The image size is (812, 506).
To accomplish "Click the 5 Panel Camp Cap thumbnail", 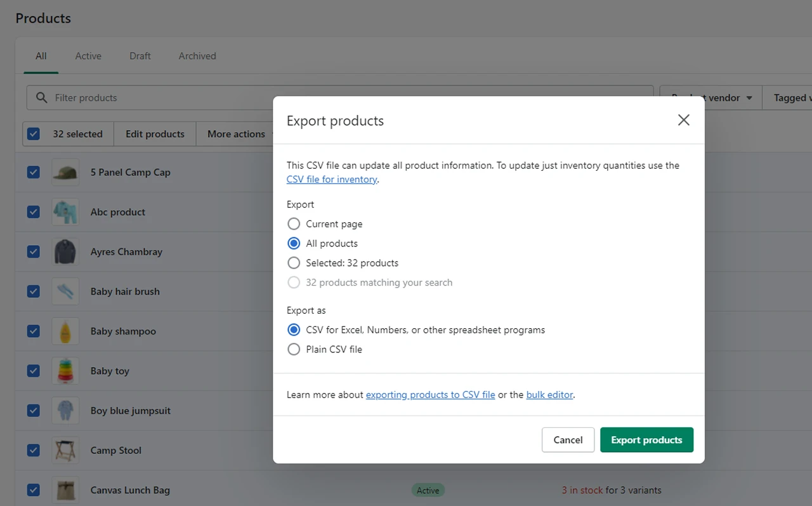I will pyautogui.click(x=65, y=172).
